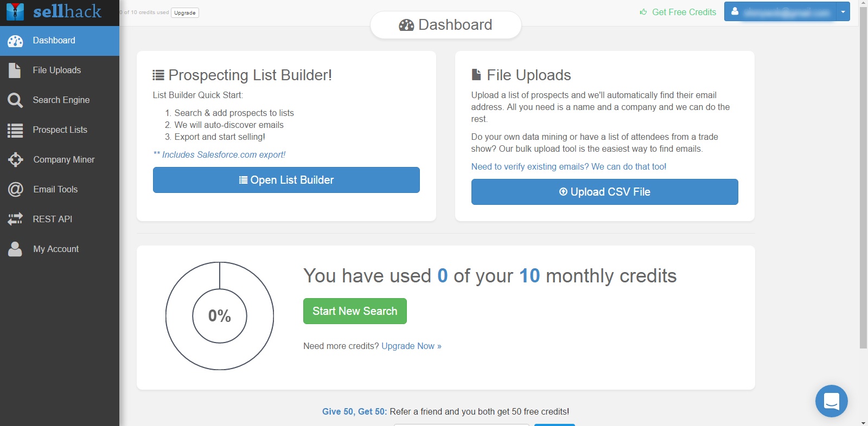This screenshot has height=426, width=868.
Task: Click the Search Engine magnifier icon
Action: click(x=15, y=100)
